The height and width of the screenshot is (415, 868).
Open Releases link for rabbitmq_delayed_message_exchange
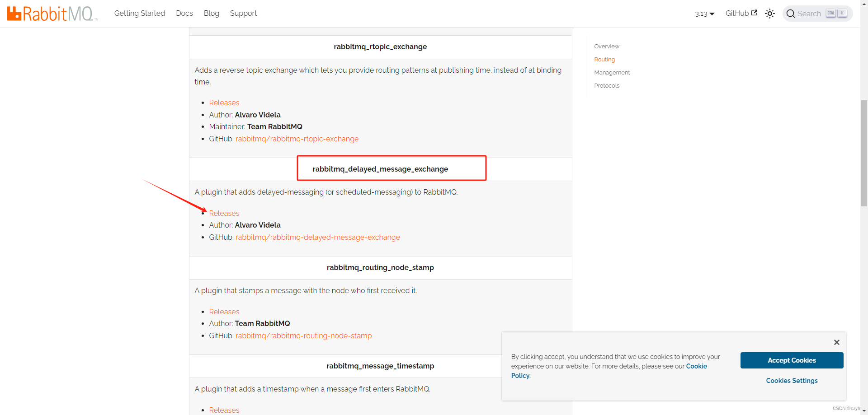pyautogui.click(x=224, y=213)
